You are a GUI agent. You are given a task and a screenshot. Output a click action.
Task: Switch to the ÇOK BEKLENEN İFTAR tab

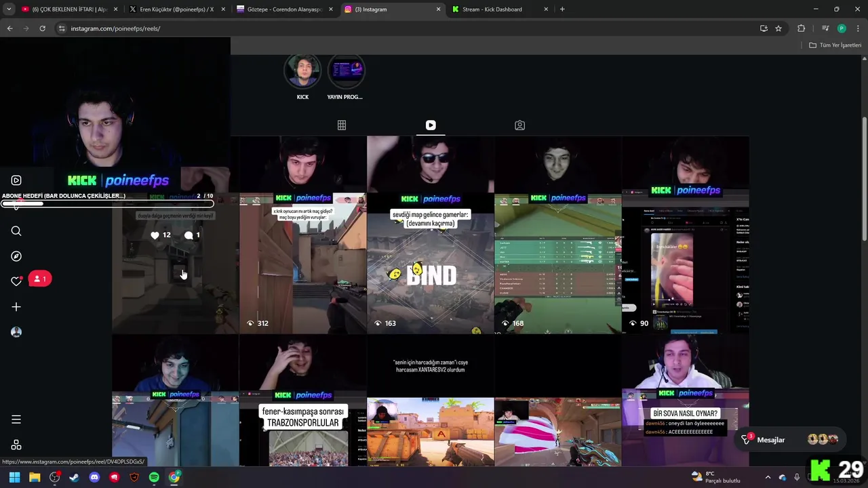click(69, 9)
